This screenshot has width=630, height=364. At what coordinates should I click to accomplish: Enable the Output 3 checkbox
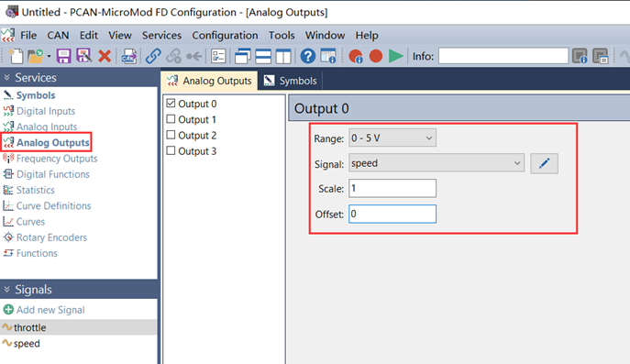point(171,150)
